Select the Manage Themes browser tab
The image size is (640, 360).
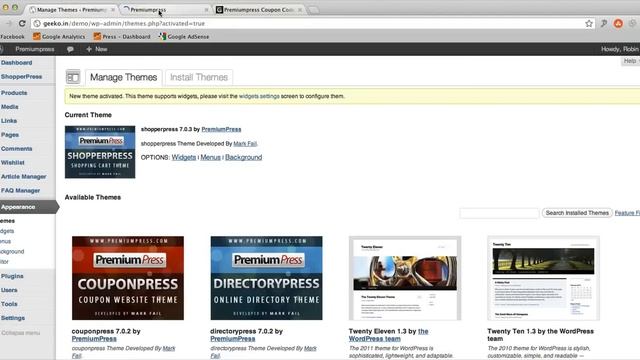tap(71, 9)
